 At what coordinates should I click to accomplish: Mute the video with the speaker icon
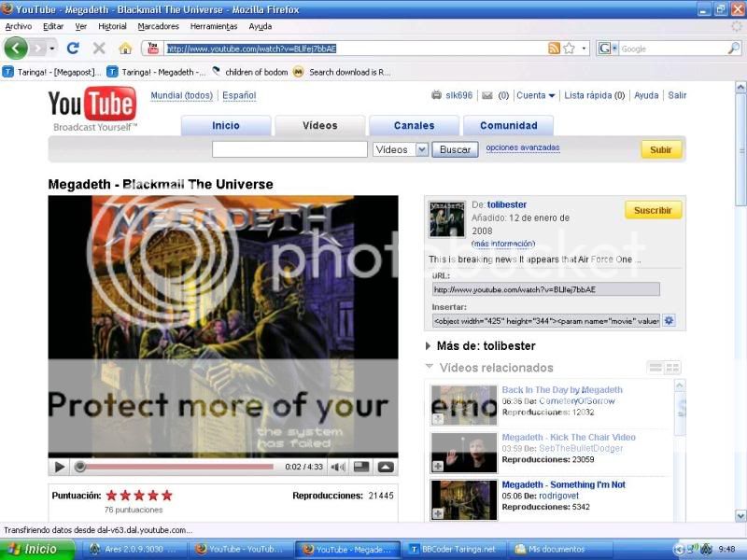338,468
